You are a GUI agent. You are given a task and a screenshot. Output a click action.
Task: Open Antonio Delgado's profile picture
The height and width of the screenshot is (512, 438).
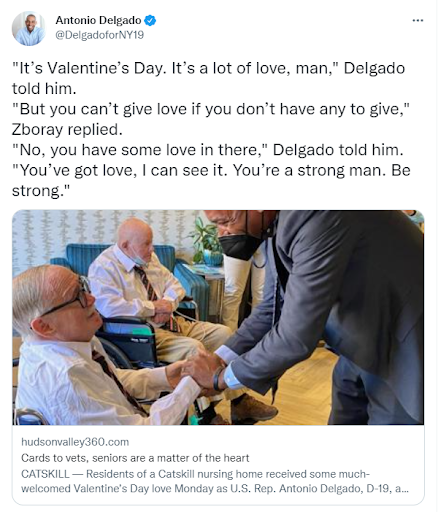[28, 28]
